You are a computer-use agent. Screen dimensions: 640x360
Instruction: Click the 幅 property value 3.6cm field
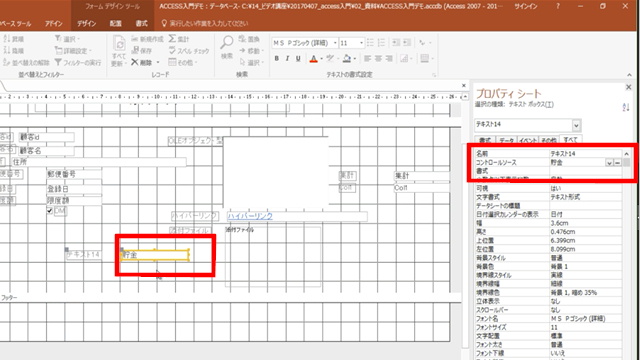coord(585,223)
